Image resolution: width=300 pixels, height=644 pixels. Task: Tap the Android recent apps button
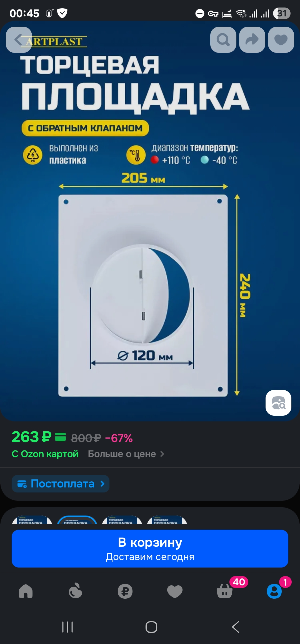pos(67,627)
